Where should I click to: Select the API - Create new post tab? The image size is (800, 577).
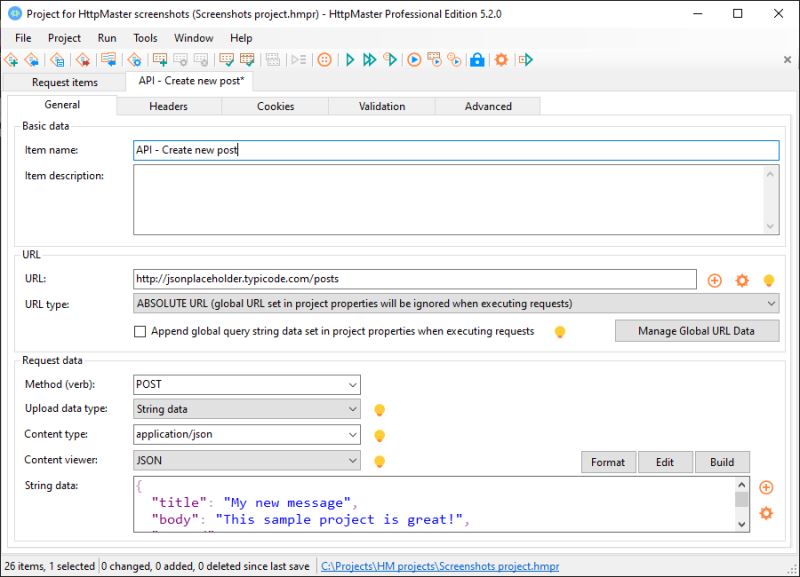191,81
